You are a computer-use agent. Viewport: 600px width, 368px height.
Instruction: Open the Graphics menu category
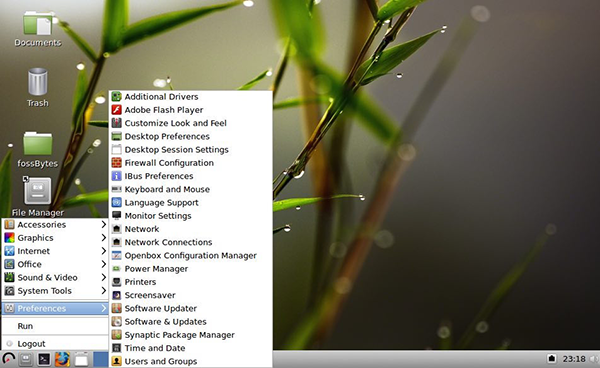55,238
